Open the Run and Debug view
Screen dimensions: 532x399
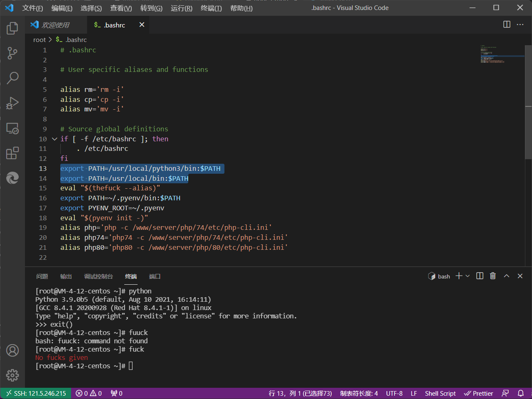(12, 103)
